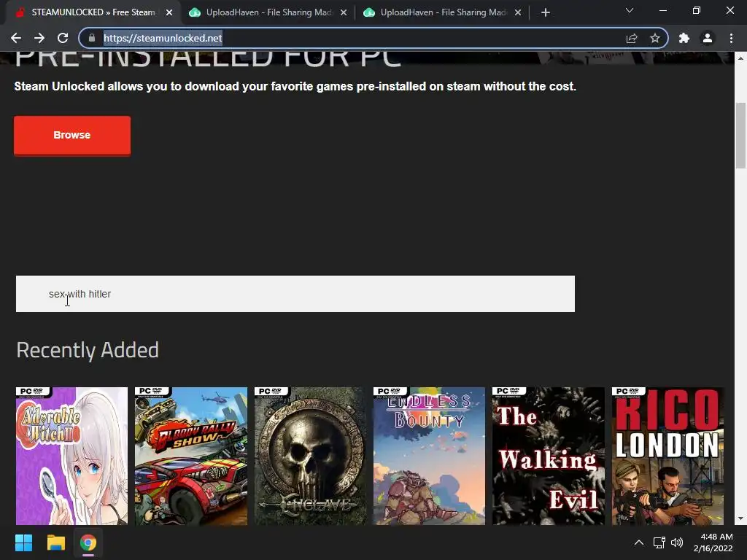Click the scrollbar down arrow
Viewport: 747px width, 560px height.
pos(741,518)
